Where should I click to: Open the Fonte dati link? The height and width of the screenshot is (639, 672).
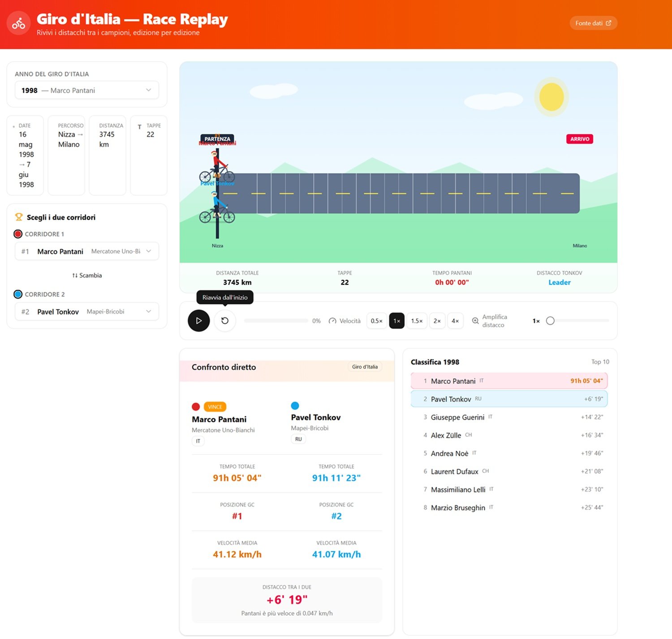pos(593,23)
